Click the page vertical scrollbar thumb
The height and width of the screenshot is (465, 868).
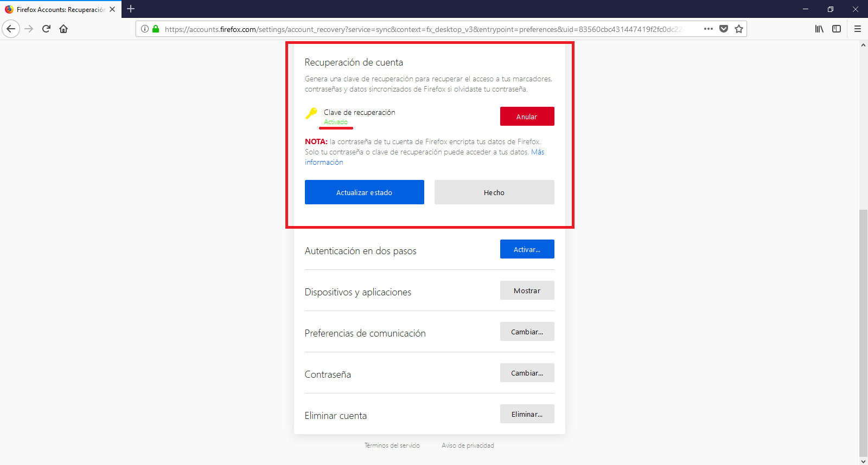(x=863, y=333)
